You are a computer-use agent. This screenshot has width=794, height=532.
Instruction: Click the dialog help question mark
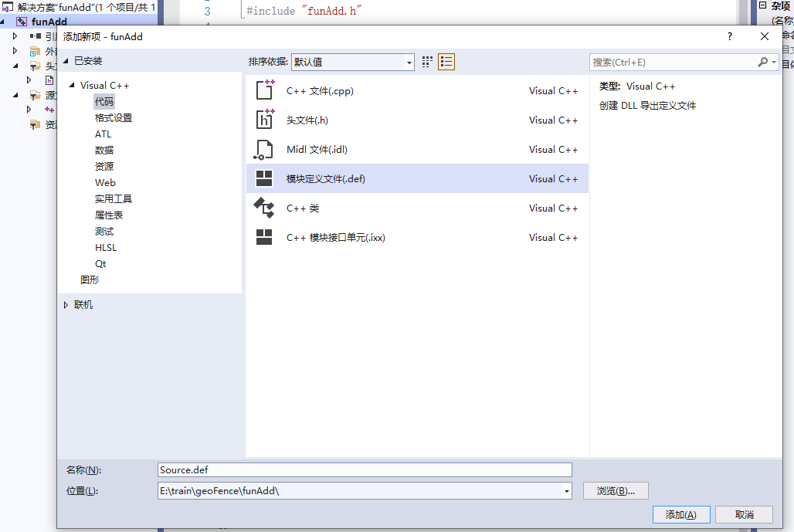click(729, 36)
